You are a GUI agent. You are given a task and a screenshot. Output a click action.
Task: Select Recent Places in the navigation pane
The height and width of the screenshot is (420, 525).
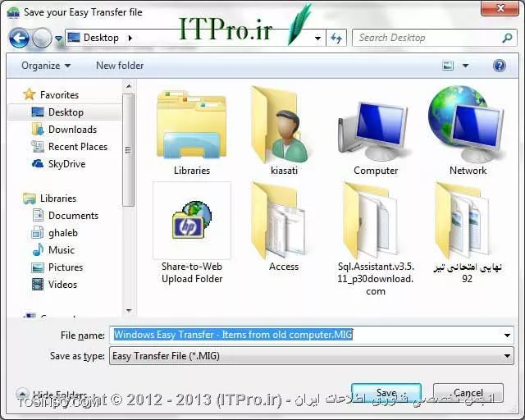click(78, 147)
